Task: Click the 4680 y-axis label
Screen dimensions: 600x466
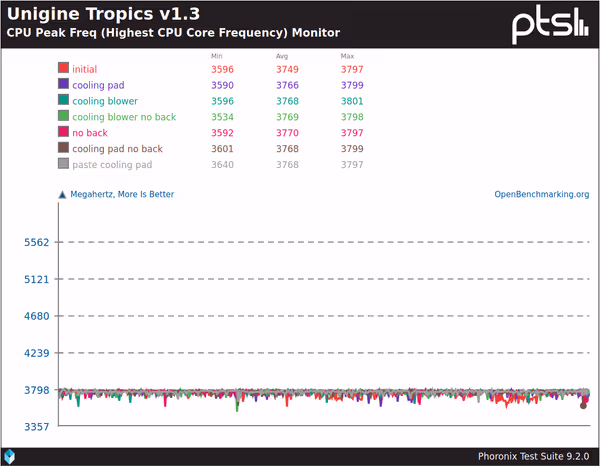Action: coord(37,316)
